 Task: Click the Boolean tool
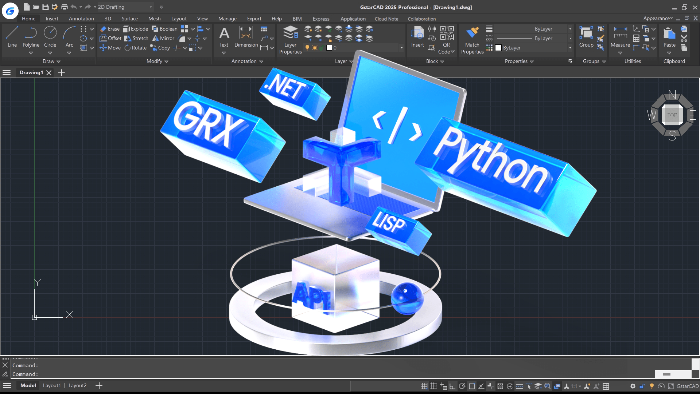(164, 29)
